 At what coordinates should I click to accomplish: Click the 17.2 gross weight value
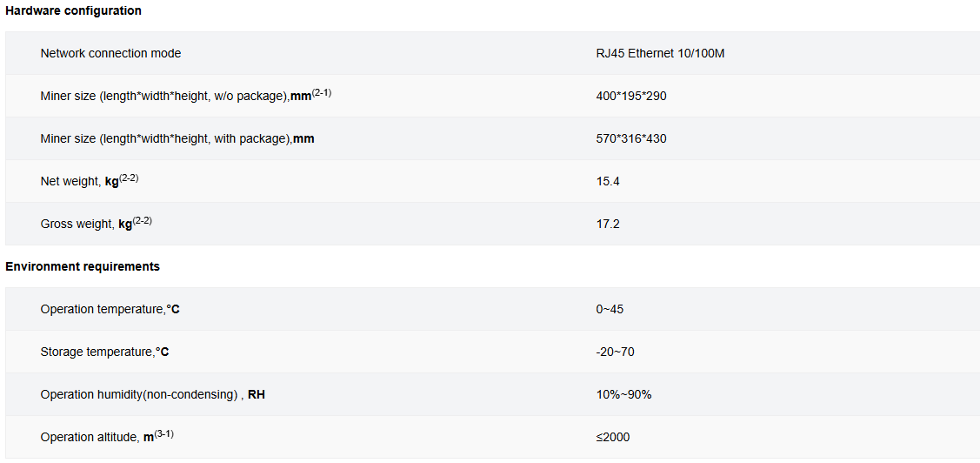click(x=608, y=224)
